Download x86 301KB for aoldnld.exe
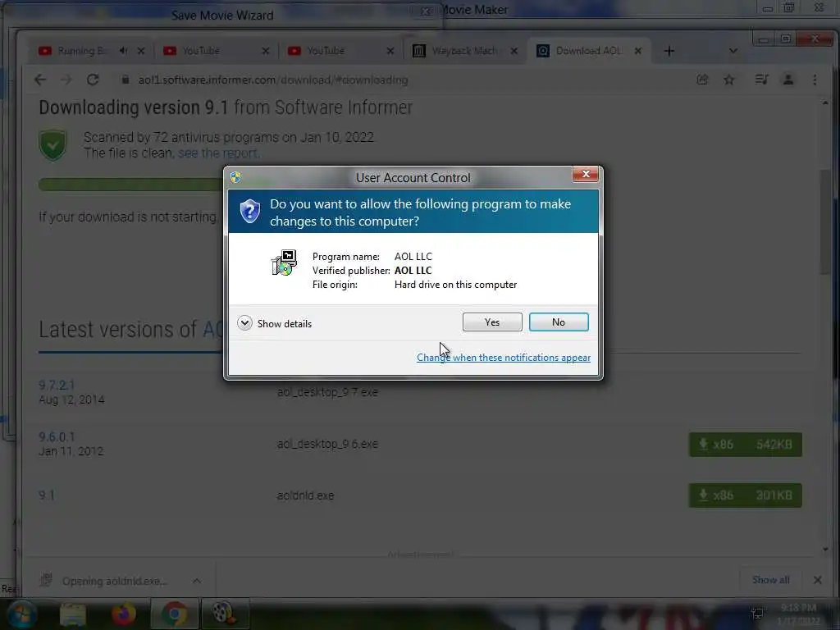The width and height of the screenshot is (840, 630). point(745,495)
